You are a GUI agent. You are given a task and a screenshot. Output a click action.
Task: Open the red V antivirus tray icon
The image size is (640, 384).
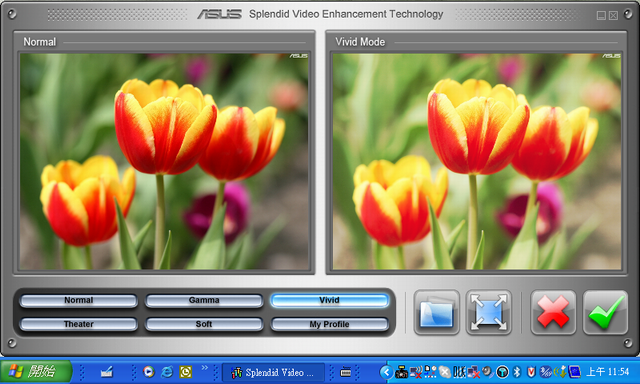point(531,372)
